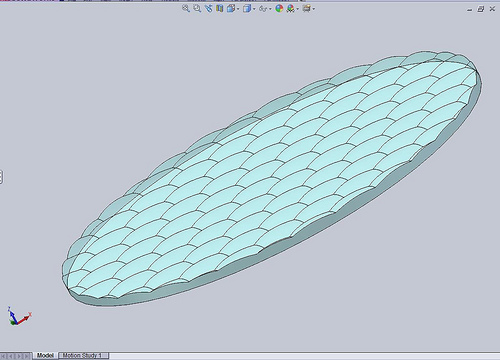Switch to the Model tab
The width and height of the screenshot is (500, 360).
click(x=45, y=355)
